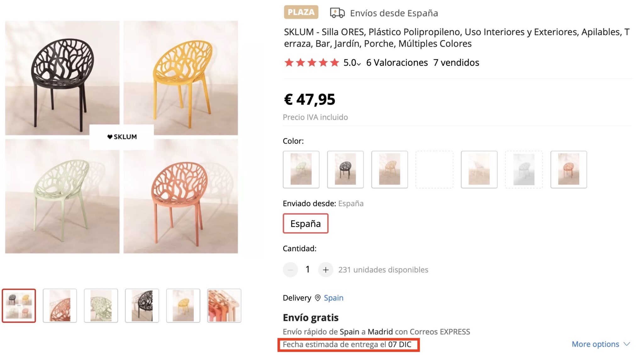Click 7 vendidos sales count
The image size is (644, 359).
click(x=456, y=63)
